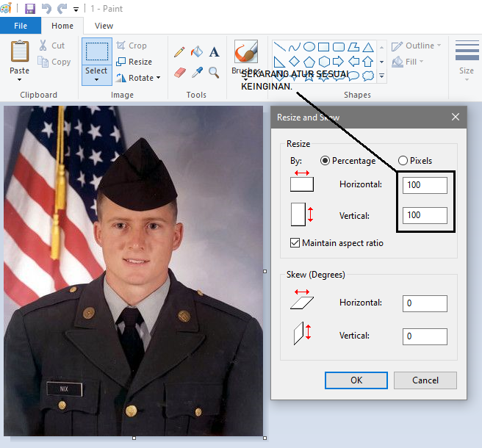Click the Resize Vertical value field
482x448 pixels.
pyautogui.click(x=425, y=215)
